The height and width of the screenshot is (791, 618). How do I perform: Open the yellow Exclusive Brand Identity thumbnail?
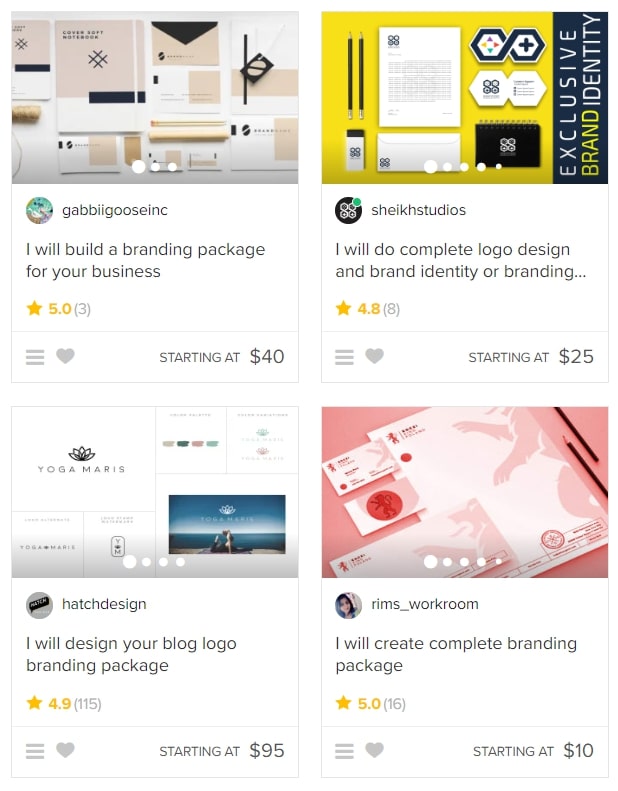[465, 98]
